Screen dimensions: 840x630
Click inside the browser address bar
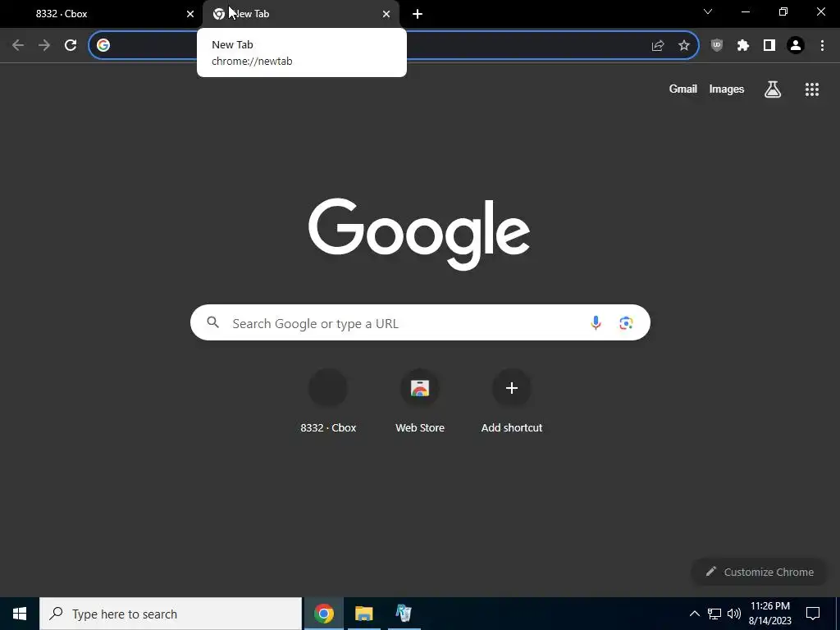394,45
